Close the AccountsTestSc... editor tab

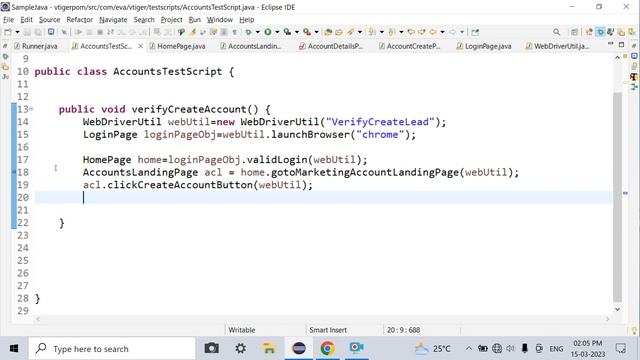pos(140,46)
